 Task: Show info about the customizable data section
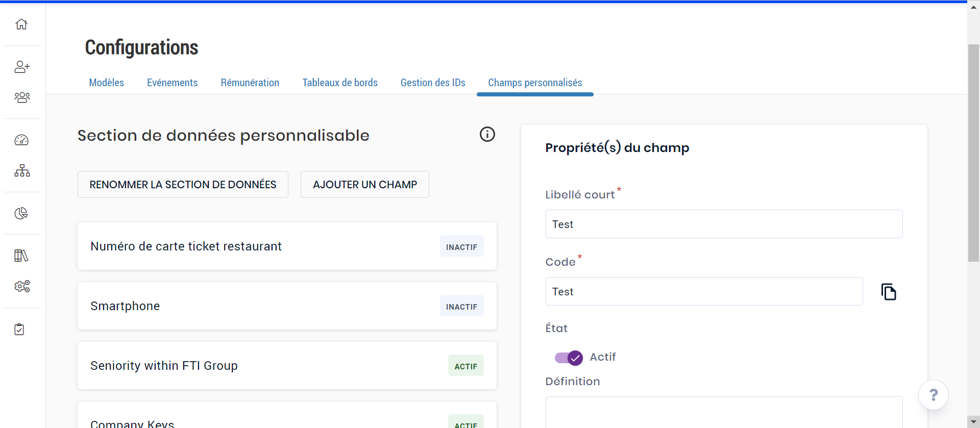coord(487,134)
